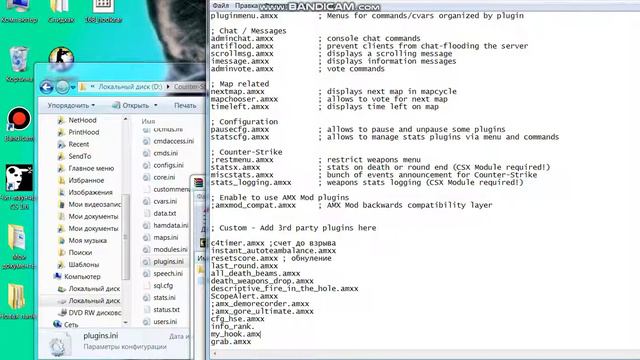Image resolution: width=640 pixels, height=360 pixels.
Task: Place cursor on grab.amxx line in Notepad
Action: click(231, 342)
